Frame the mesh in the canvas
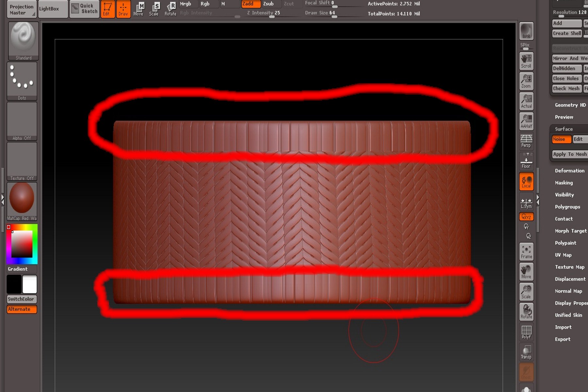 pyautogui.click(x=526, y=252)
